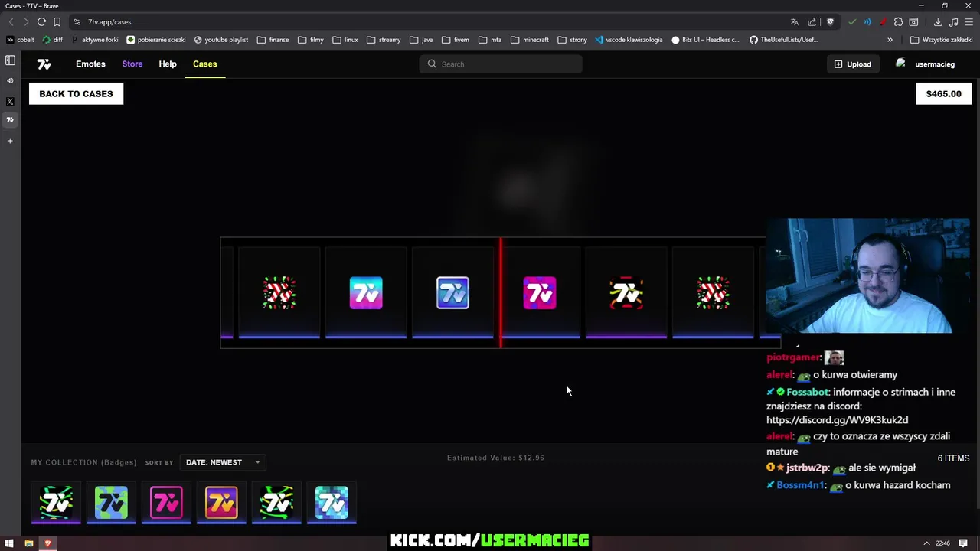The height and width of the screenshot is (551, 980).
Task: Open the discord.gg link in chat
Action: tap(837, 420)
